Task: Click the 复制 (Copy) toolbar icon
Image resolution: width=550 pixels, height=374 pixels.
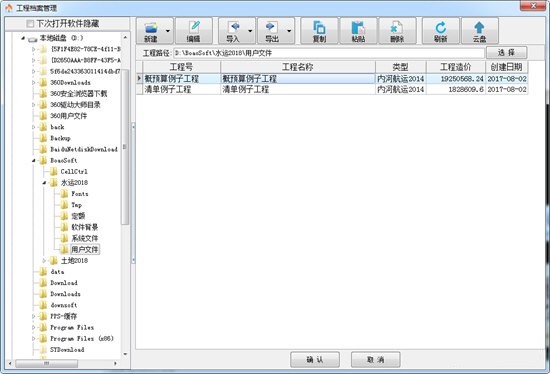Action: [319, 31]
